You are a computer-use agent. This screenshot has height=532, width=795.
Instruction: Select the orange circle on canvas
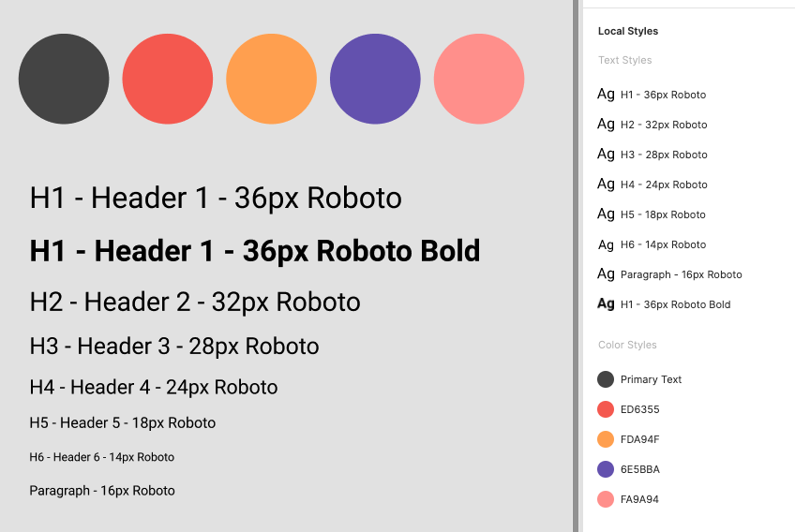pyautogui.click(x=271, y=79)
